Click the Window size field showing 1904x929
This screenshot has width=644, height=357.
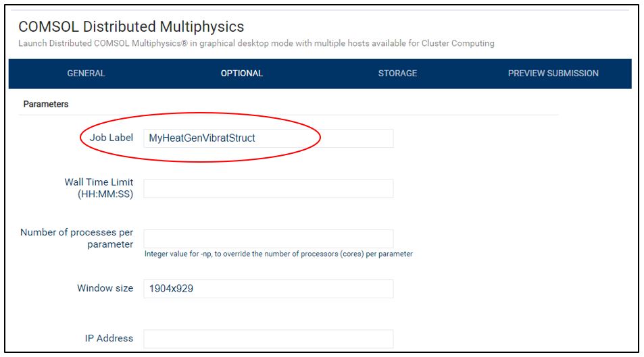[268, 288]
